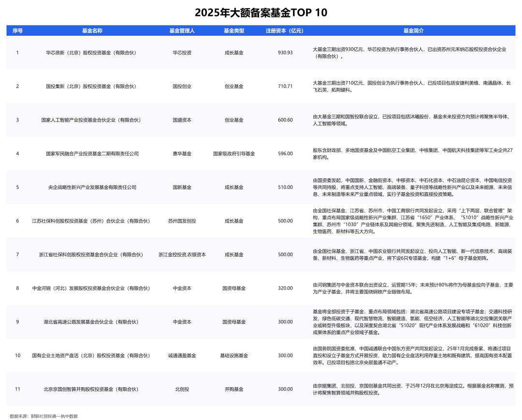Click description starting 大基金三期出资710亿元
The width and height of the screenshot is (522, 420).
[412, 86]
